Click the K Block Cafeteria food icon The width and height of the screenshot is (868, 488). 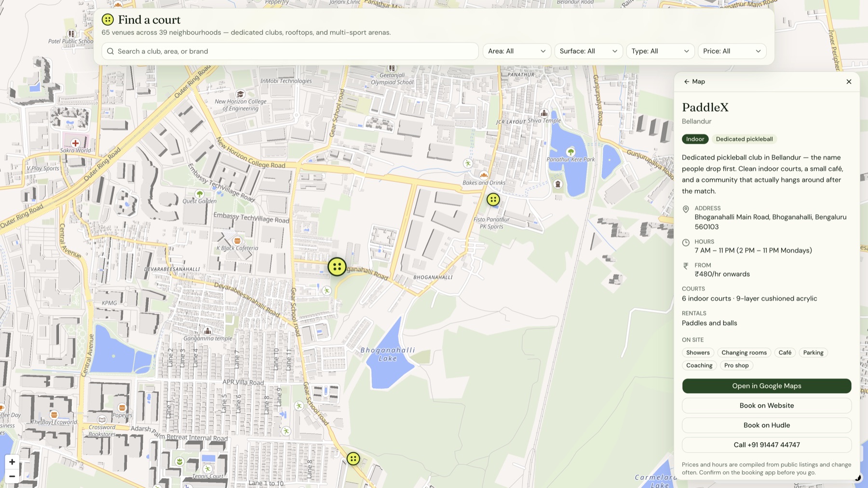pyautogui.click(x=237, y=241)
